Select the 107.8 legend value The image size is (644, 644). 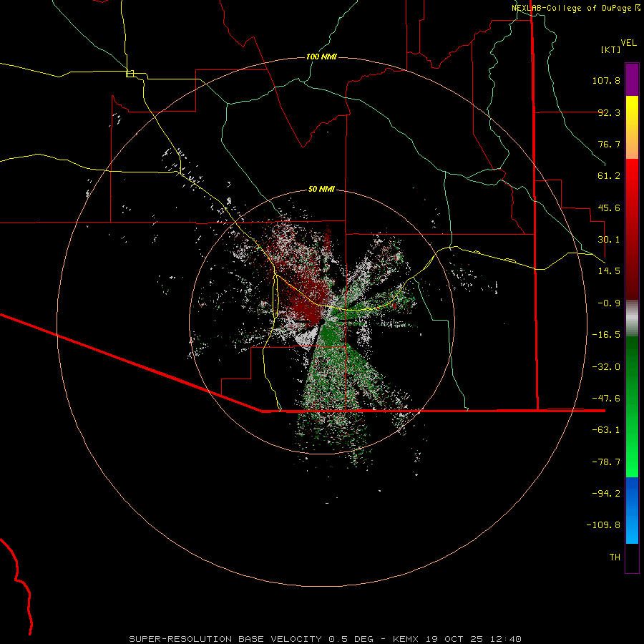606,80
